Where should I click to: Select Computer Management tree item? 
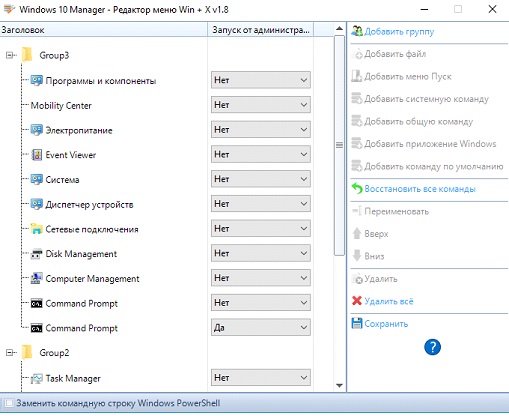pos(92,279)
